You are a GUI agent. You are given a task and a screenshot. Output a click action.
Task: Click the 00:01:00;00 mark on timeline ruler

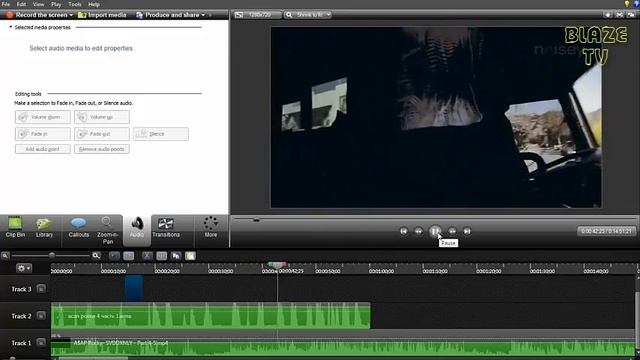tap(381, 271)
